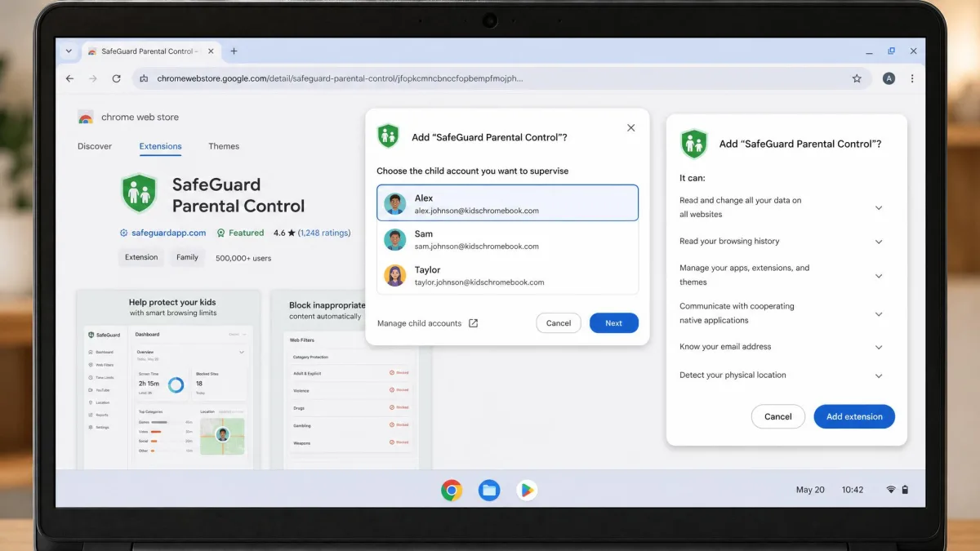Expand 'Detect your physical location' permission
This screenshot has width=980, height=551.
tap(879, 375)
